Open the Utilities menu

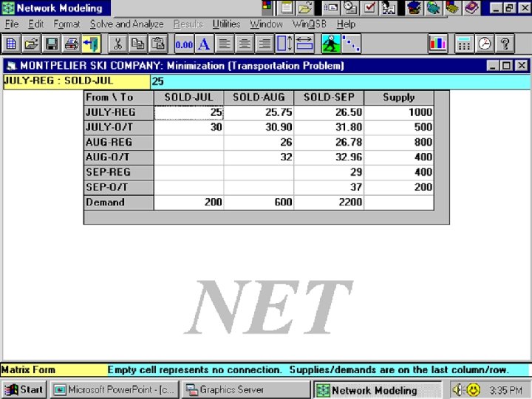(x=226, y=24)
